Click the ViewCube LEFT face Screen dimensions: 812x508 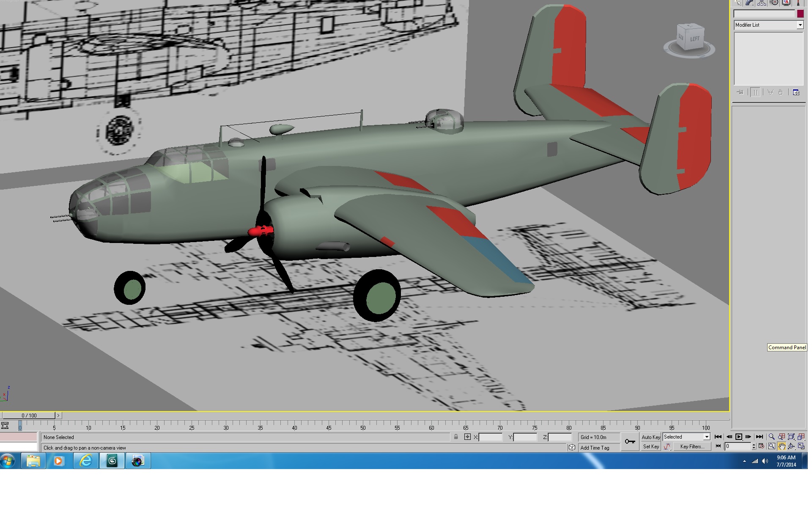tap(695, 39)
